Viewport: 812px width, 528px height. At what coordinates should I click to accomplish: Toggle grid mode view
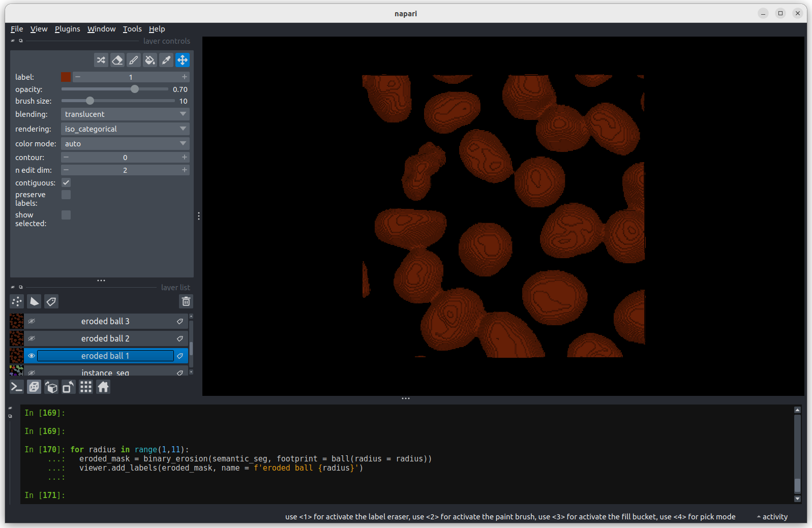click(86, 387)
